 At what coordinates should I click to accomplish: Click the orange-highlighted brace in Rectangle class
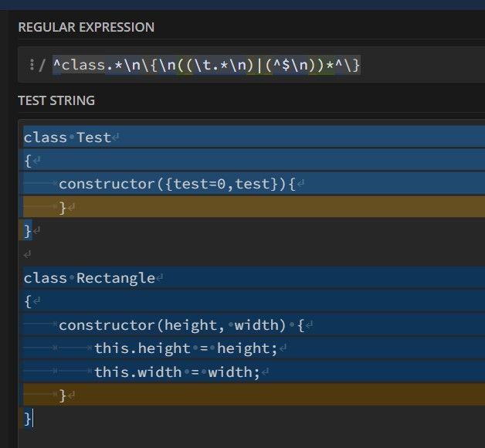click(x=63, y=395)
